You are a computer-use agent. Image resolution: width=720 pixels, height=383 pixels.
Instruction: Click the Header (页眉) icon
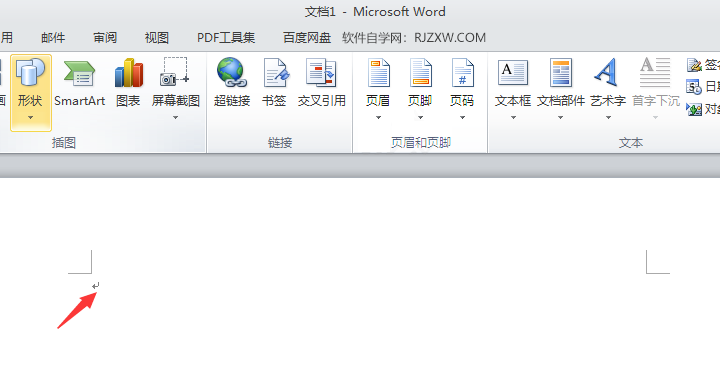[x=378, y=73]
